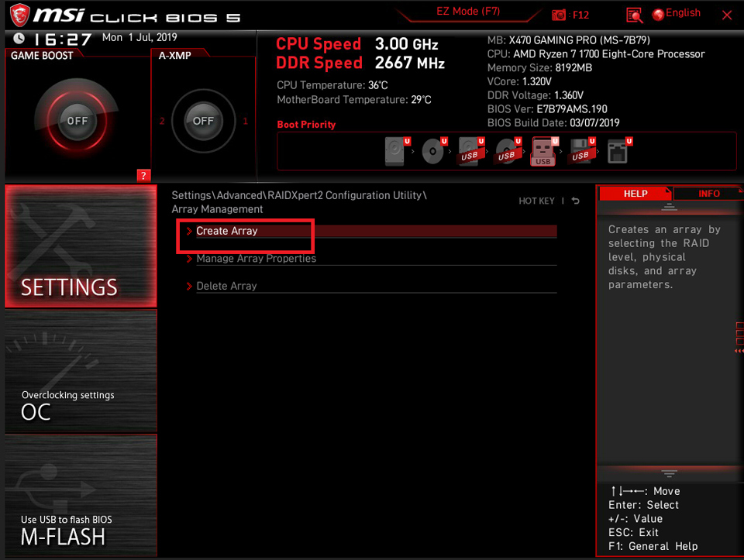Select A-XMP profile number 1
The image size is (744, 560).
246,121
